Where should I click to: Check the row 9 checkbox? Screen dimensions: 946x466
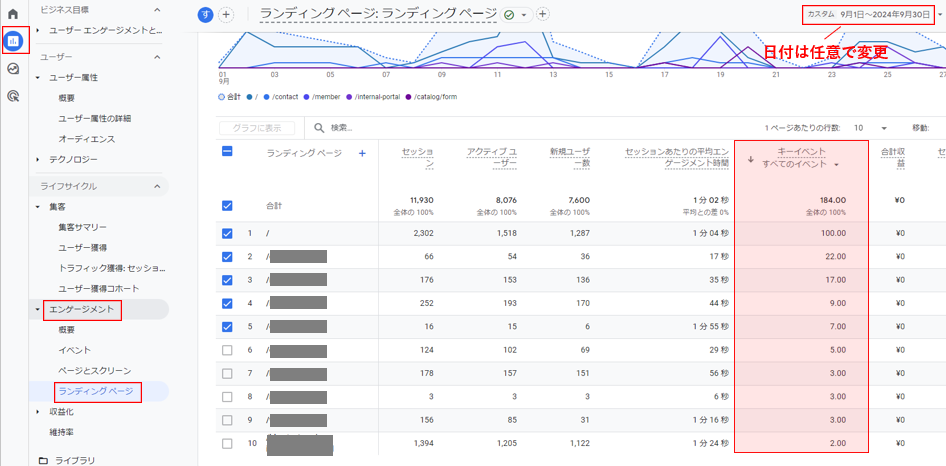227,420
